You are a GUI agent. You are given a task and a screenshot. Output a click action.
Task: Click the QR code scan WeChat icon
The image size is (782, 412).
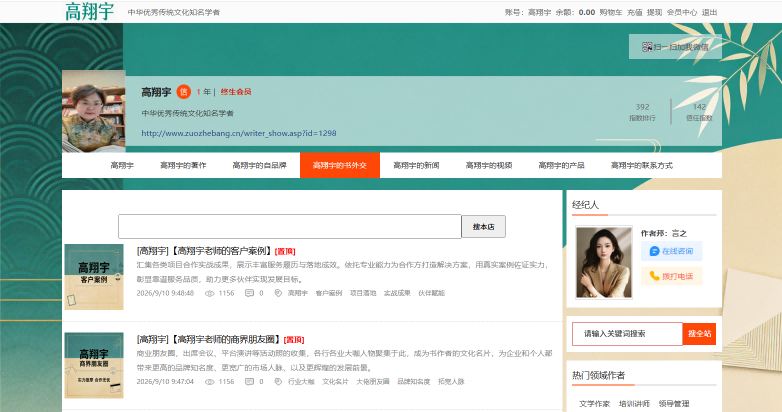click(x=647, y=47)
